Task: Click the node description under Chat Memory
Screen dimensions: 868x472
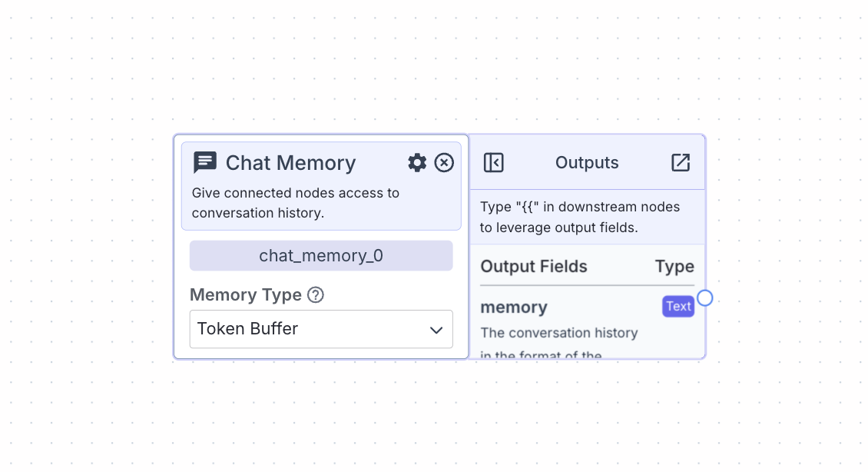Action: point(295,202)
